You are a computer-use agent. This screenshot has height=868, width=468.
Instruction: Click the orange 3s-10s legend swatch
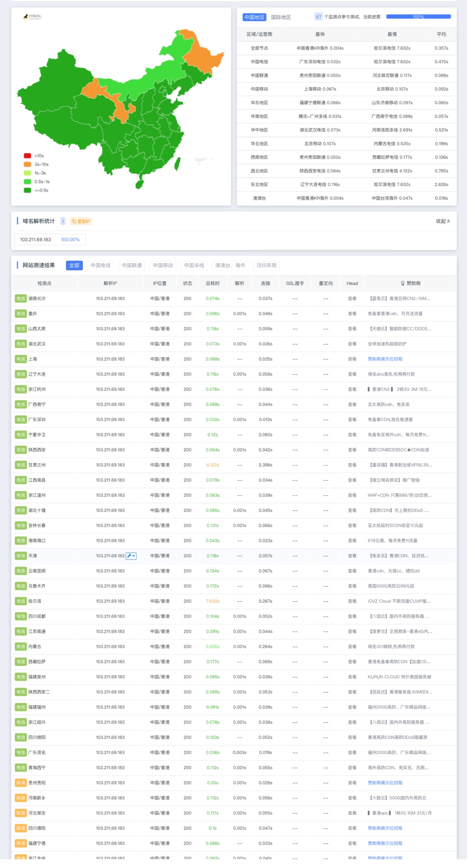click(x=28, y=164)
